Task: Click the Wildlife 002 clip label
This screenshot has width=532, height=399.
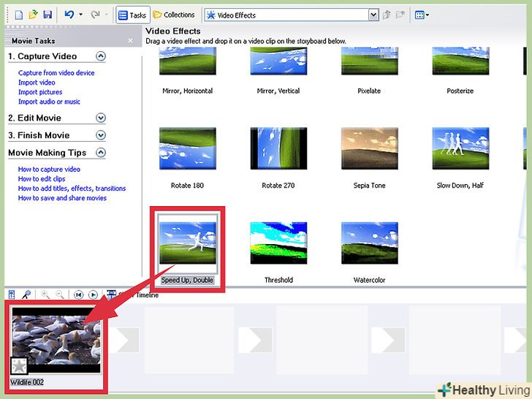Action: pos(27,382)
